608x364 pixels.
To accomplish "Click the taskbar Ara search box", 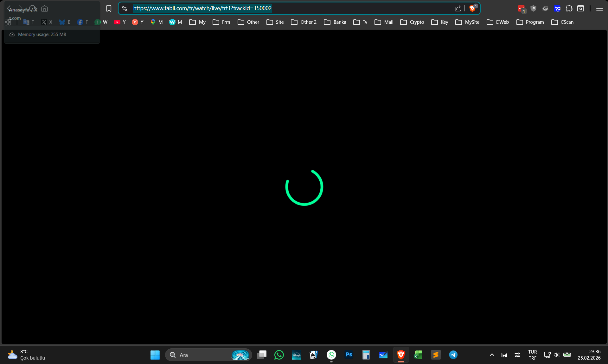I will [x=208, y=355].
